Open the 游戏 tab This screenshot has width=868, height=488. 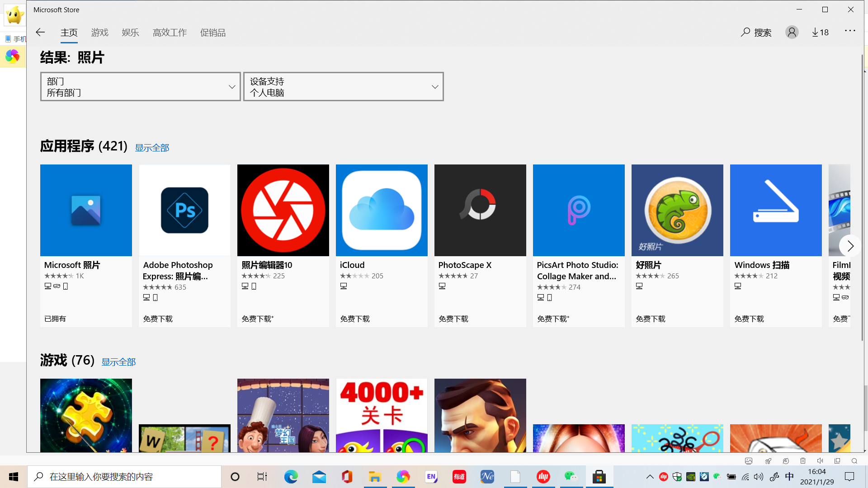(99, 33)
